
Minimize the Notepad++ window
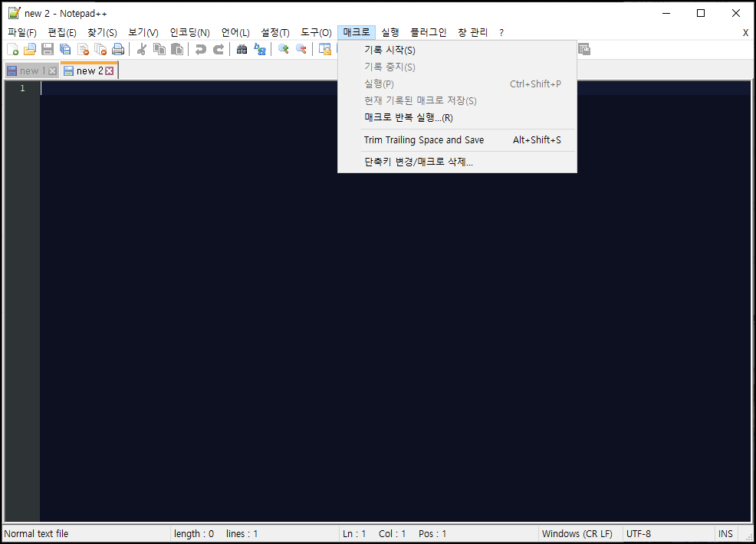(666, 13)
